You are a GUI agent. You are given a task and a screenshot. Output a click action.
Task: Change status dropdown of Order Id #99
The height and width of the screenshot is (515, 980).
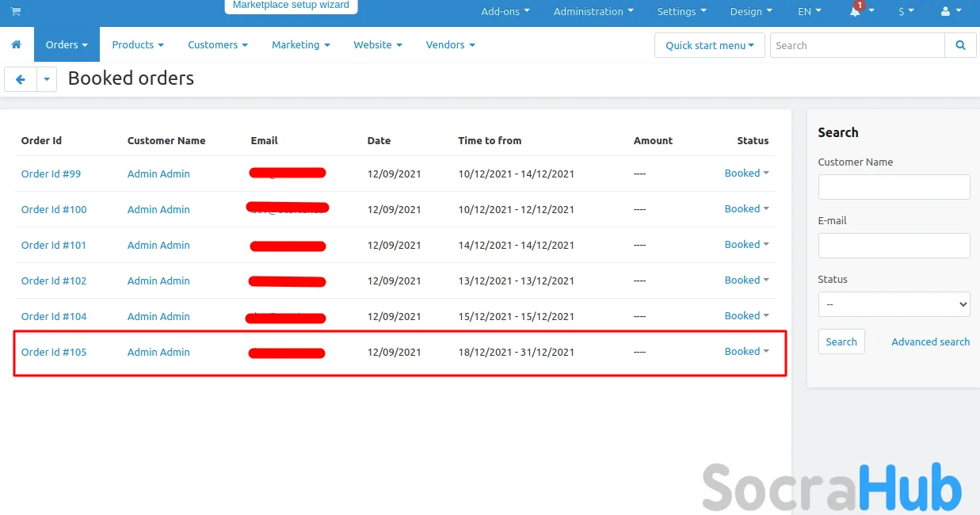tap(746, 174)
